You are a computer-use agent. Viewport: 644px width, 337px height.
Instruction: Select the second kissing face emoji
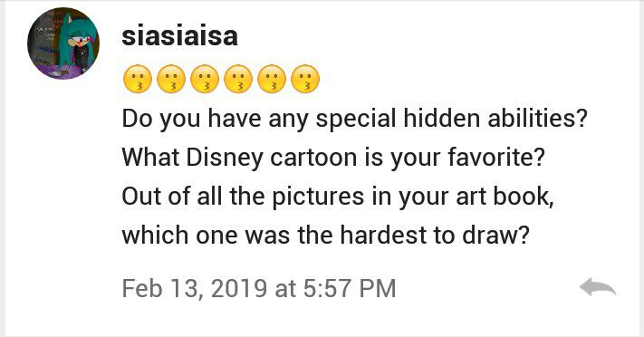point(171,79)
